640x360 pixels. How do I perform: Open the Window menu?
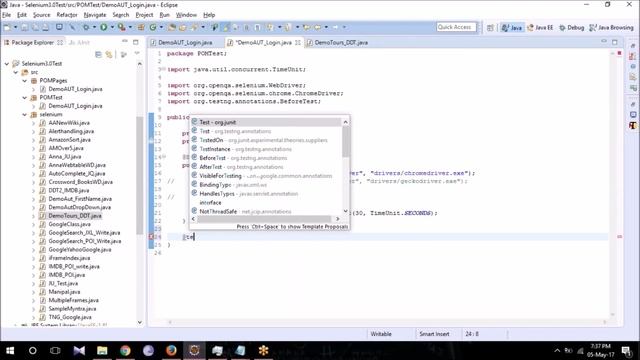186,15
